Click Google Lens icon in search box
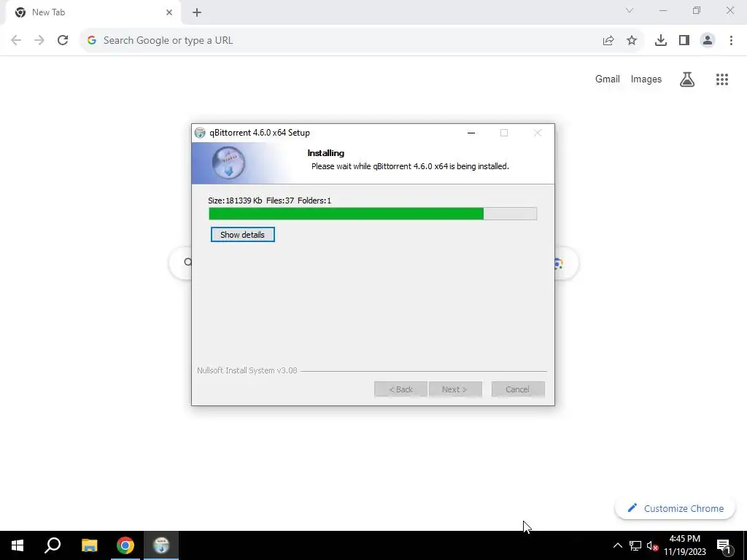 point(558,263)
